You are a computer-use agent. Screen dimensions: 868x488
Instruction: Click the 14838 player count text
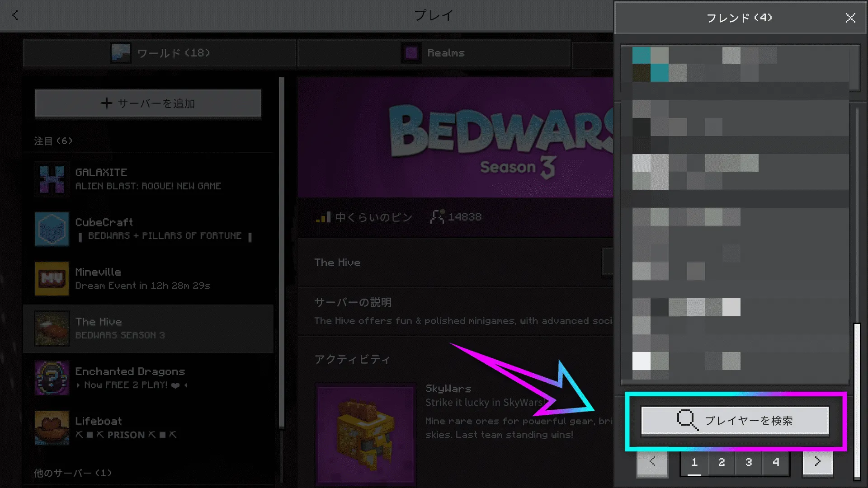465,217
